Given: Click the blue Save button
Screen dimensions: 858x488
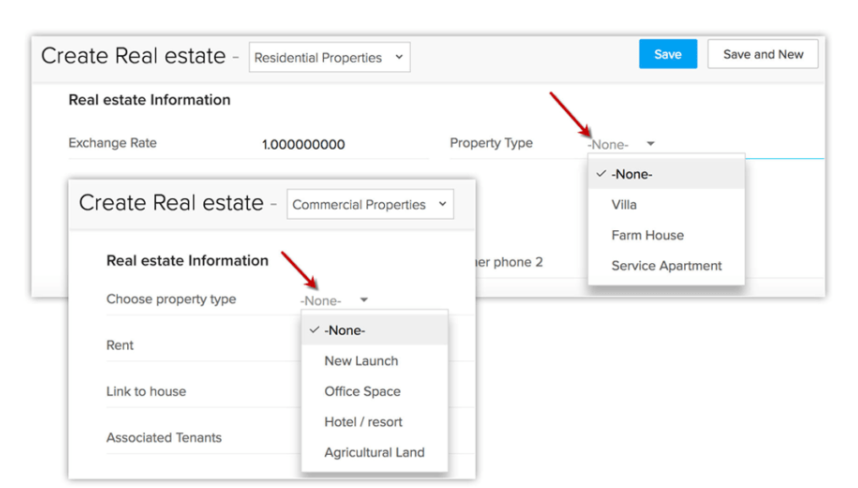Looking at the screenshot, I should (668, 54).
